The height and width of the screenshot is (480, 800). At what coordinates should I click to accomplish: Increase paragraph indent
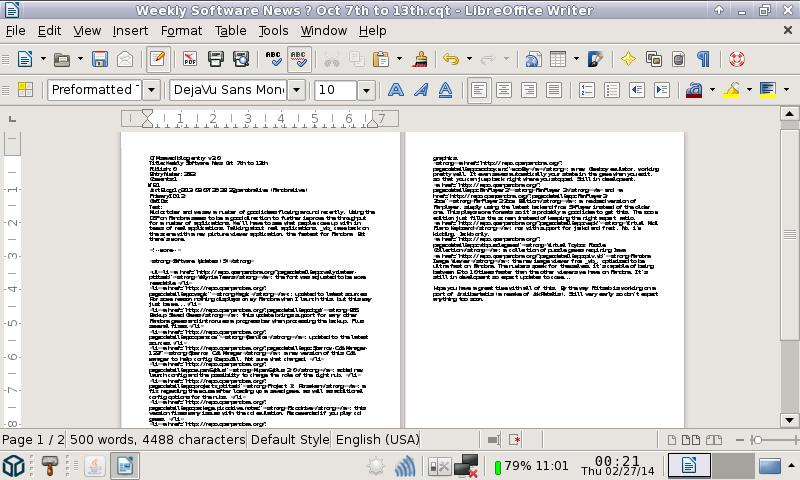pyautogui.click(x=662, y=90)
